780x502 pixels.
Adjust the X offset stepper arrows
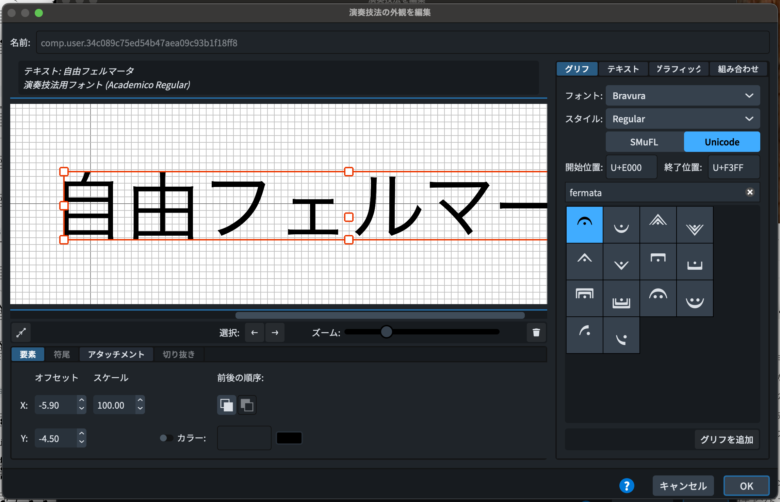(82, 405)
